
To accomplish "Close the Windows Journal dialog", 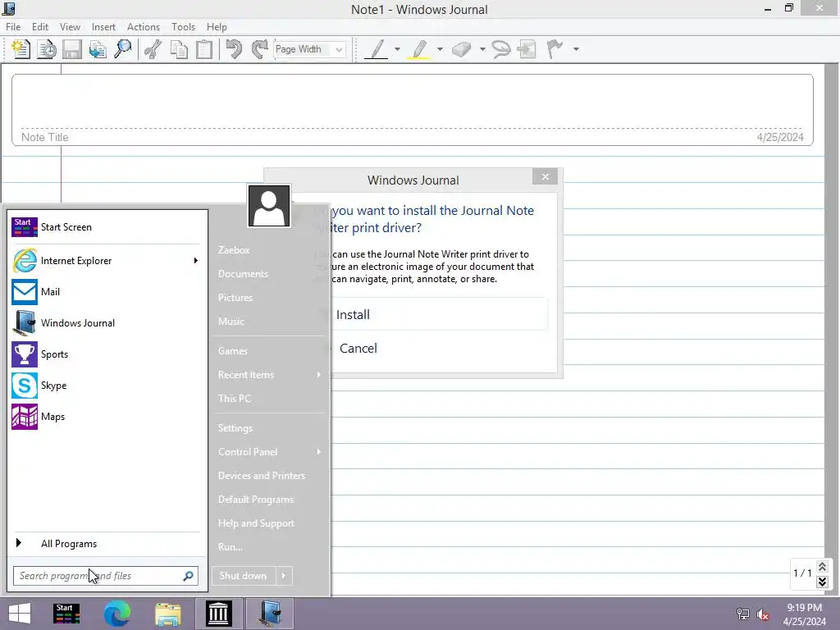I will (545, 177).
